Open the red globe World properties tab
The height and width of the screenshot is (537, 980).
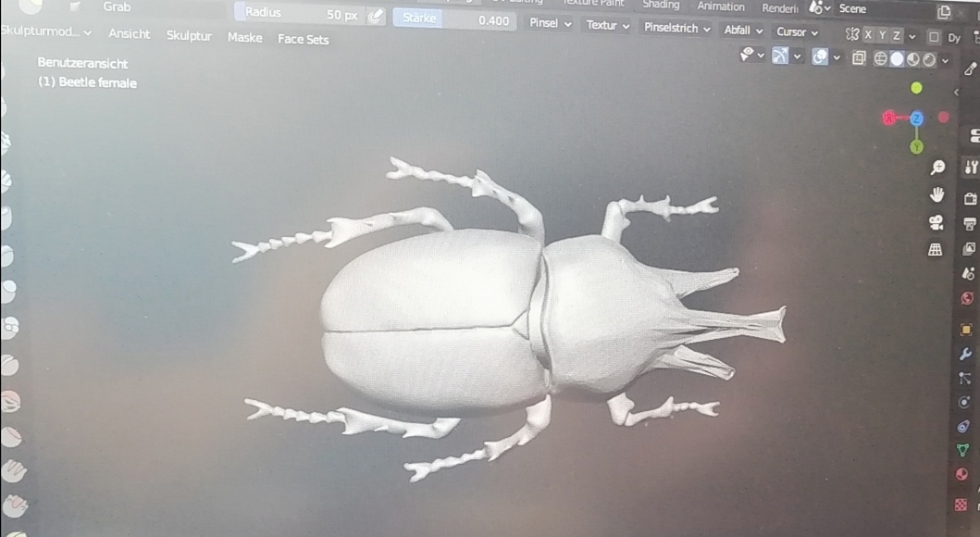tap(967, 299)
